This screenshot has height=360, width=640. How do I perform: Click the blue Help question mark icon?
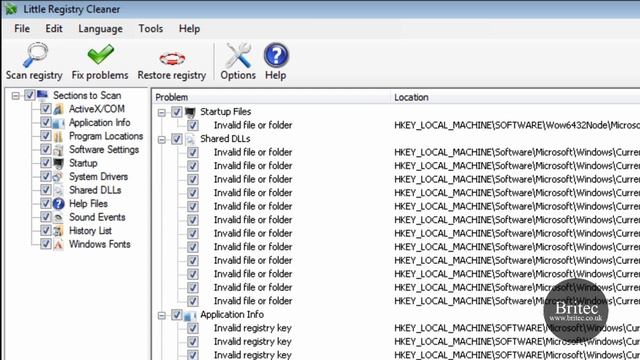pyautogui.click(x=276, y=55)
